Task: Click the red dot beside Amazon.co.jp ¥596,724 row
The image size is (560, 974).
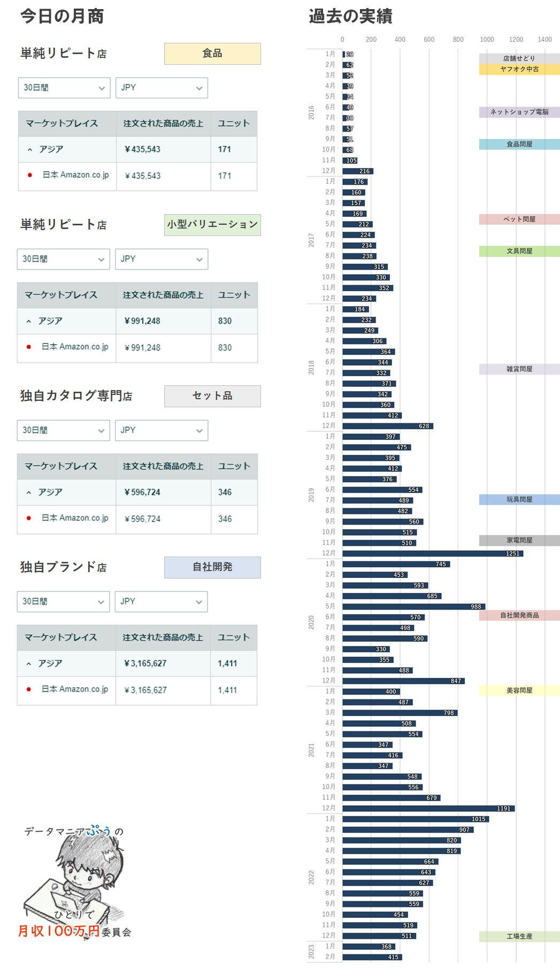Action: click(x=29, y=518)
